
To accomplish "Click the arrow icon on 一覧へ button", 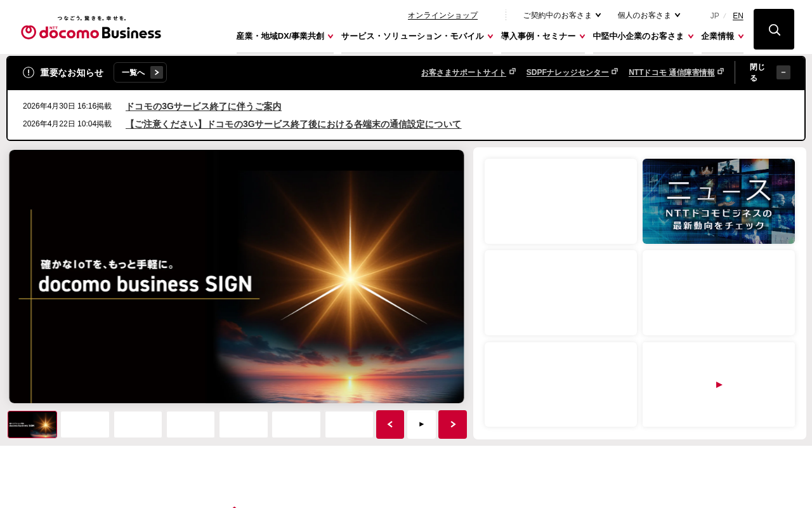I will tap(157, 72).
